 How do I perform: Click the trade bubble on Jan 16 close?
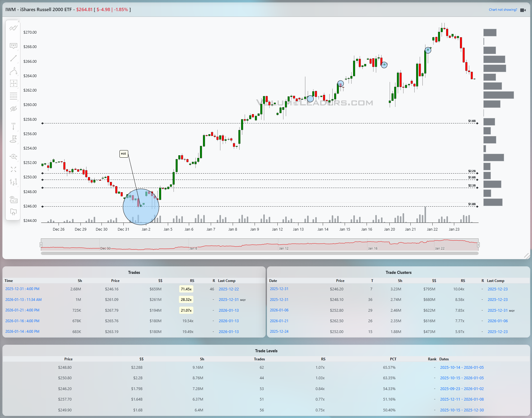384,65
